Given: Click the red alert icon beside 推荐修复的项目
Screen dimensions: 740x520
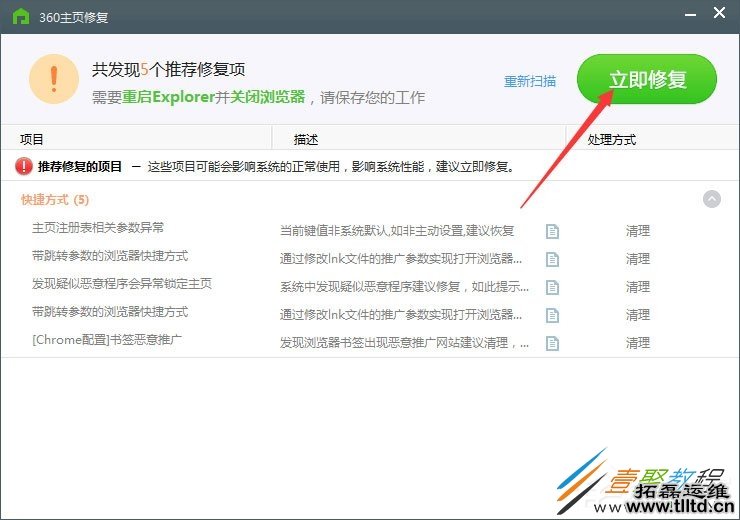Looking at the screenshot, I should [24, 166].
